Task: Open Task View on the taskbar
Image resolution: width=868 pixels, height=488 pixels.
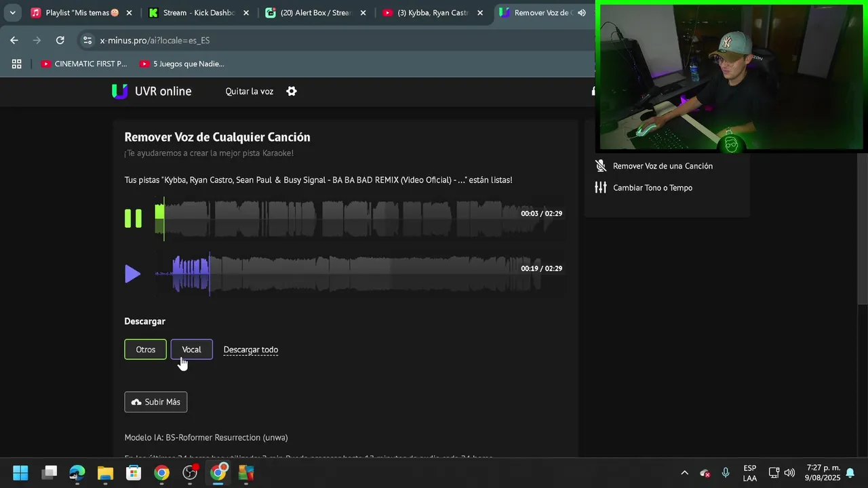Action: tap(50, 472)
